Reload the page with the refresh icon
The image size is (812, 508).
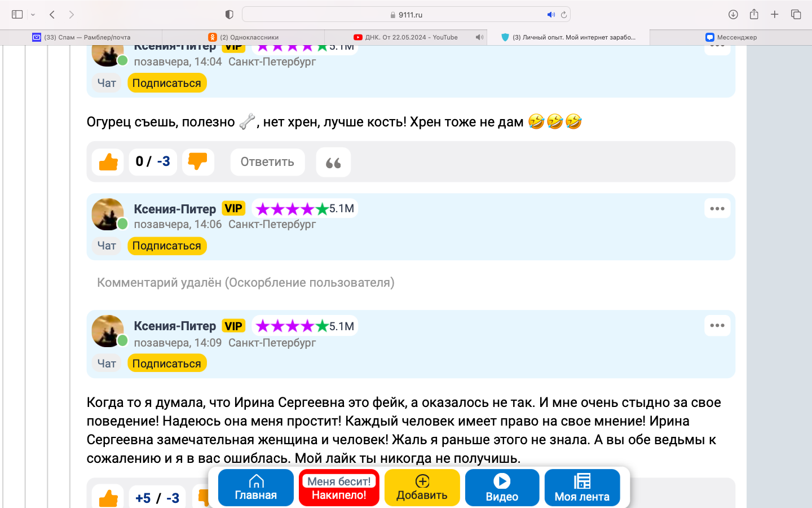pyautogui.click(x=564, y=15)
